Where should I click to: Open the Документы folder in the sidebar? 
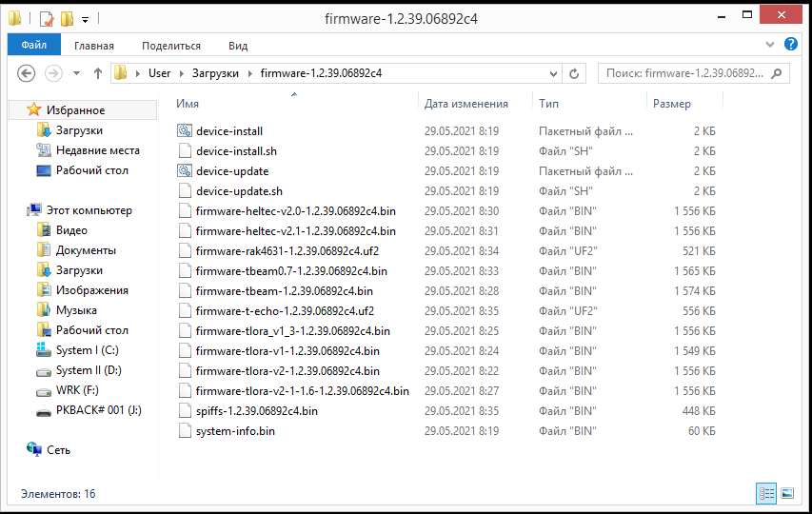point(86,250)
